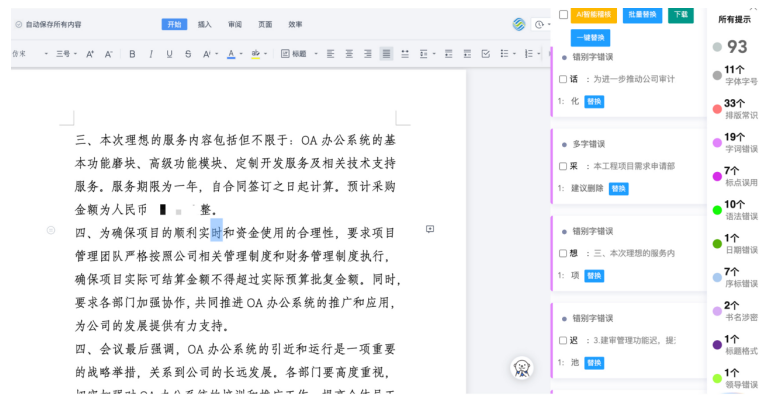781x397 pixels.
Task: Apply distributed alignment
Action: point(405,54)
